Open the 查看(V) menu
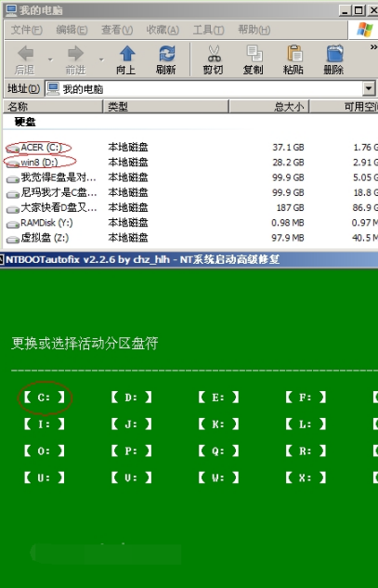Screen dimensions: 378x588 coord(117,30)
